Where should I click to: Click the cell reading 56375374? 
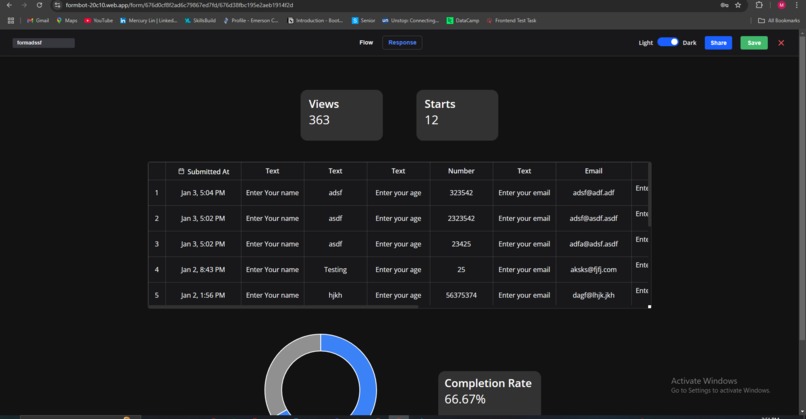click(x=461, y=295)
